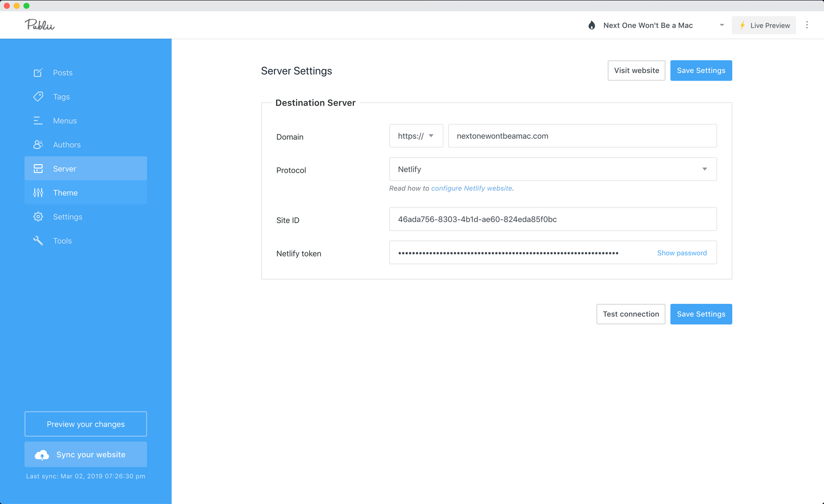
Task: Click the Domain field label
Action: tap(290, 137)
